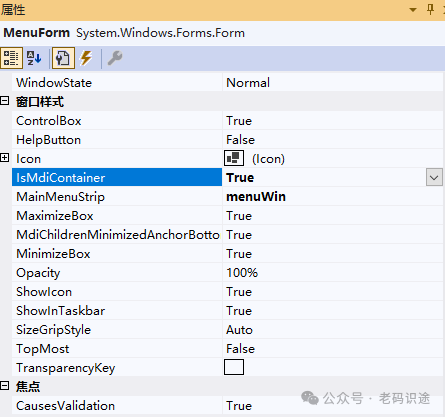Select the TransparencyKey property name
Image resolution: width=445 pixels, height=417 pixels.
(66, 368)
